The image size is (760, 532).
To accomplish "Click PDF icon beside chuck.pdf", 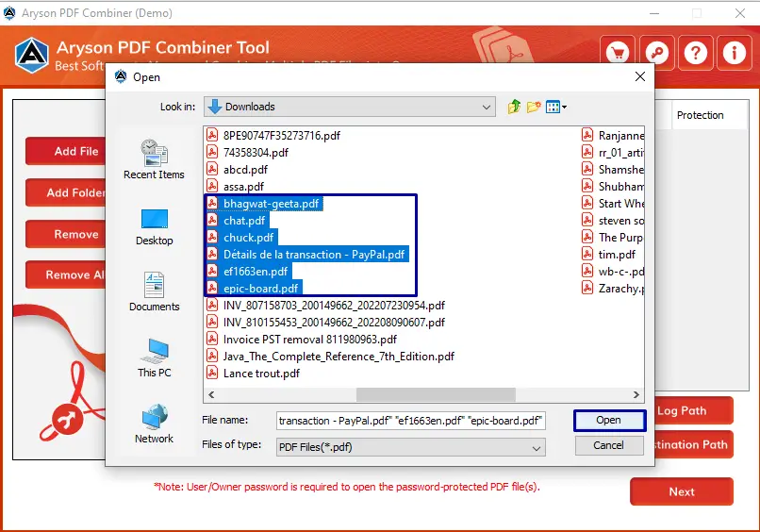I will point(212,237).
